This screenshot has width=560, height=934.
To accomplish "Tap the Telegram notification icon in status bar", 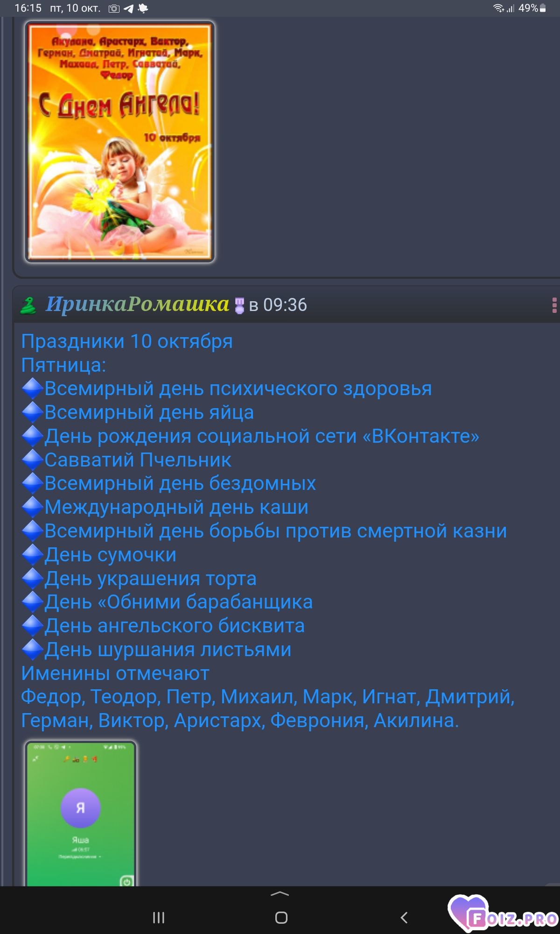I will coord(128,8).
